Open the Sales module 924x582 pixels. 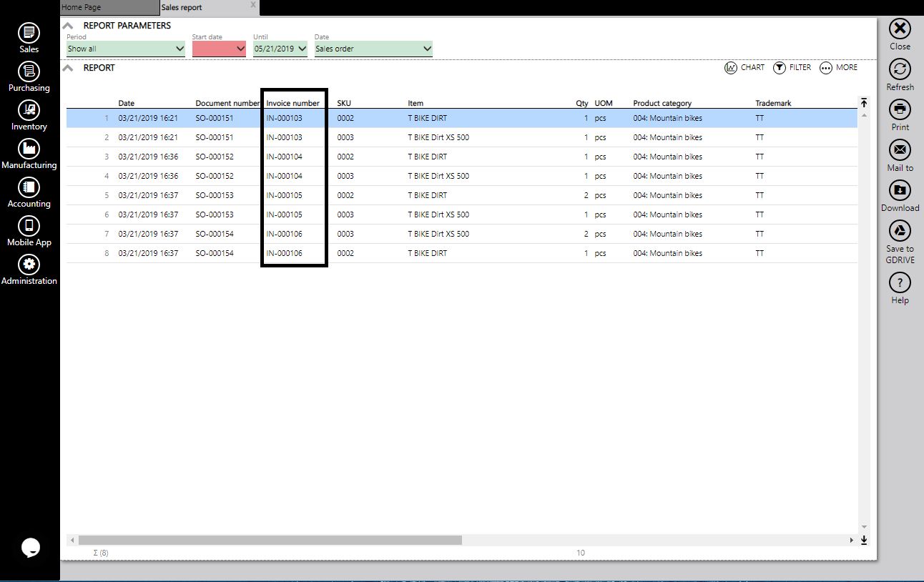click(x=29, y=36)
